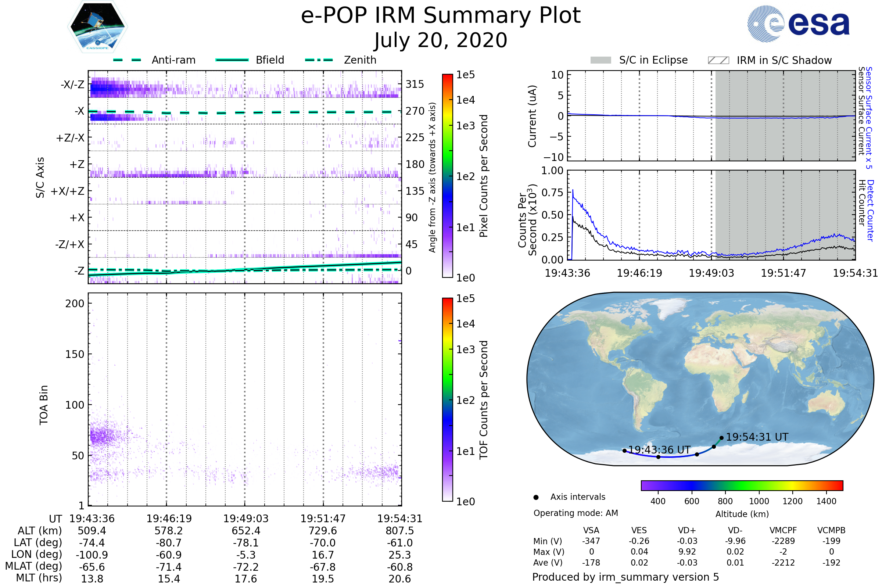Click the VMCPF voltage column header
882x588 pixels.
(x=783, y=530)
